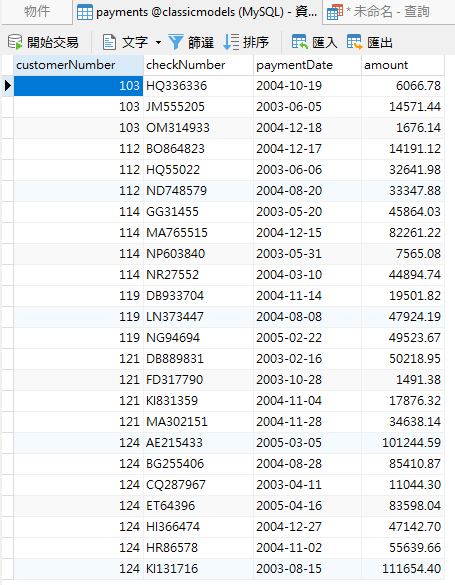Click amount 111654.40
The width and height of the screenshot is (455, 585).
403,569
